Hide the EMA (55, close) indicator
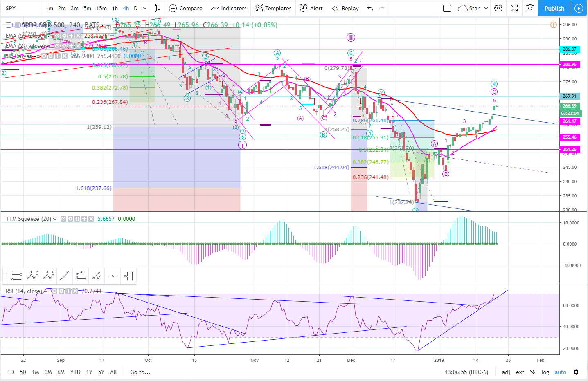This screenshot has height=381, width=588. coord(57,36)
